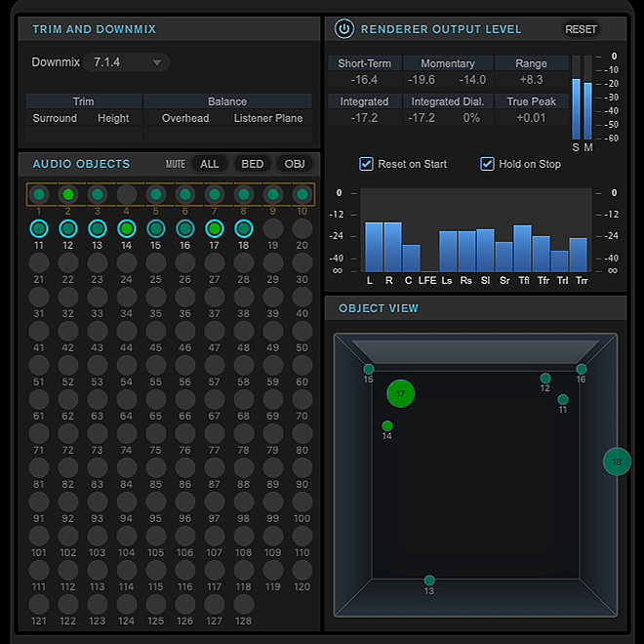Click the Sr channel level bar
The image size is (644, 644).
[x=503, y=257]
